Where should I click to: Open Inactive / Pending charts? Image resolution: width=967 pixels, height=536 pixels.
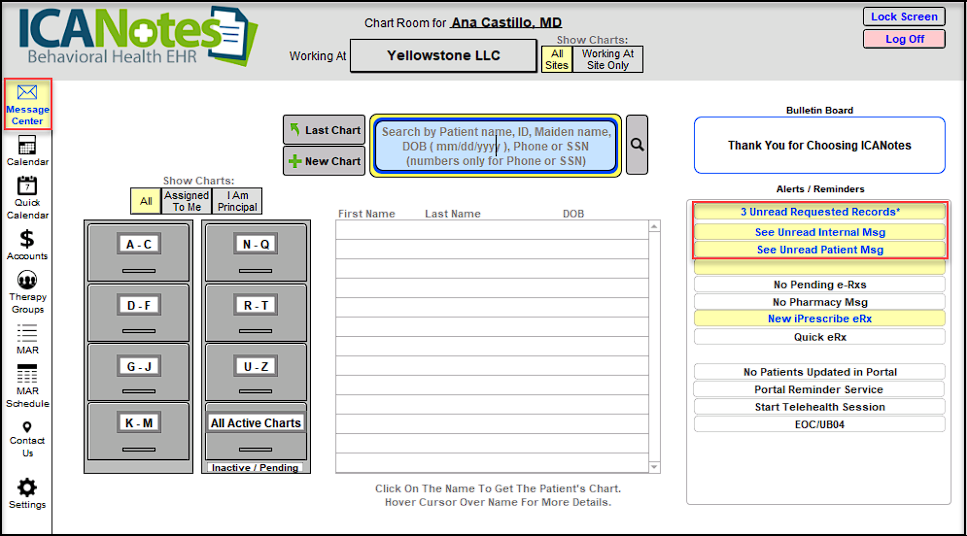coord(255,468)
